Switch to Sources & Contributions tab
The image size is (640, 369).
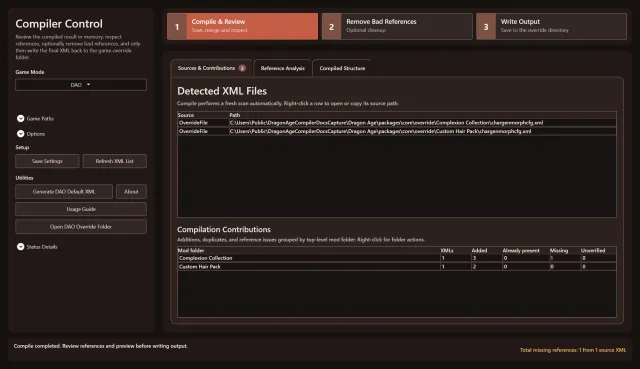[x=211, y=68]
